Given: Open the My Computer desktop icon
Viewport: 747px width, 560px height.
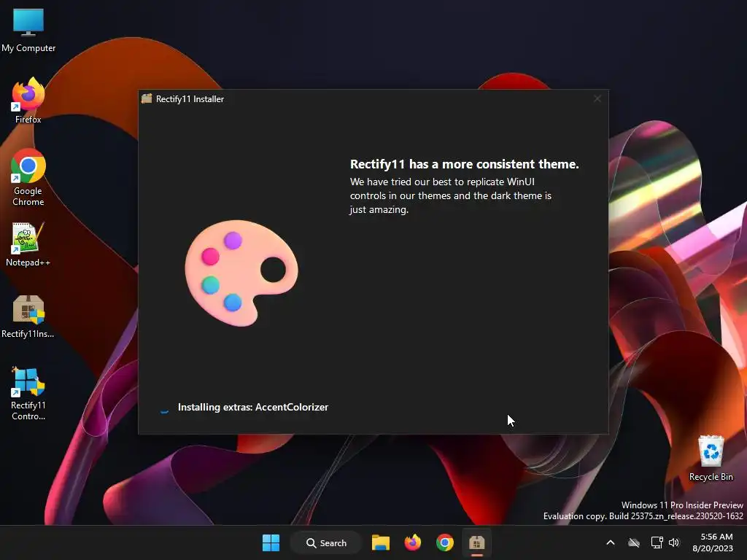Looking at the screenshot, I should pyautogui.click(x=28, y=30).
